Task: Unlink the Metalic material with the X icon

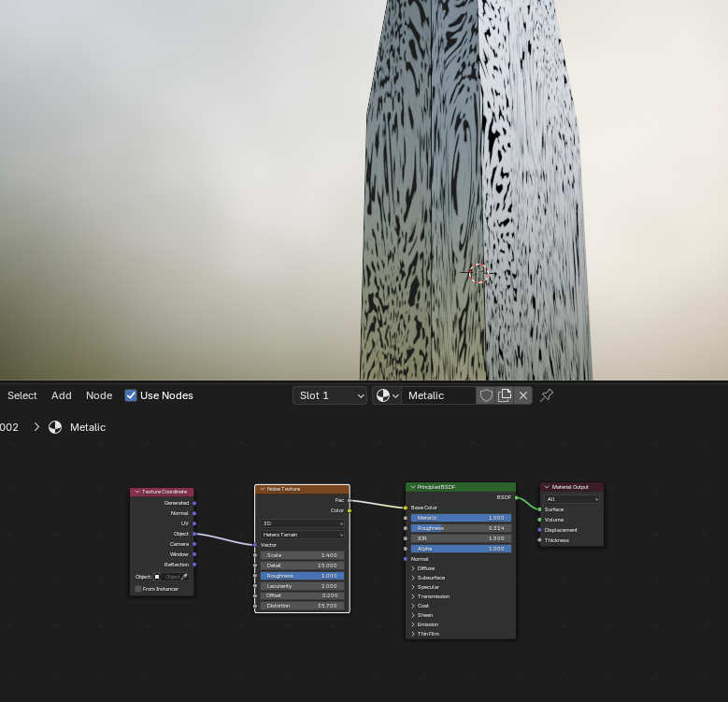Action: [523, 395]
